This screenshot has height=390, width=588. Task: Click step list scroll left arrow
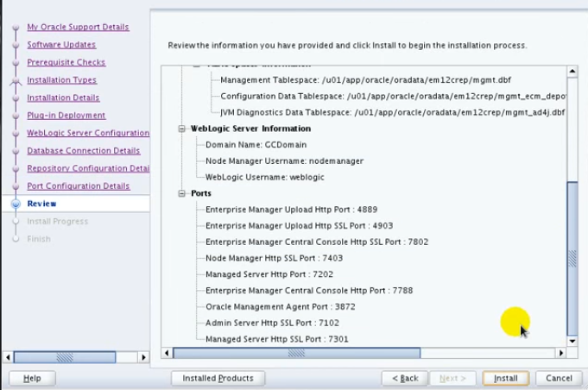[x=8, y=357]
